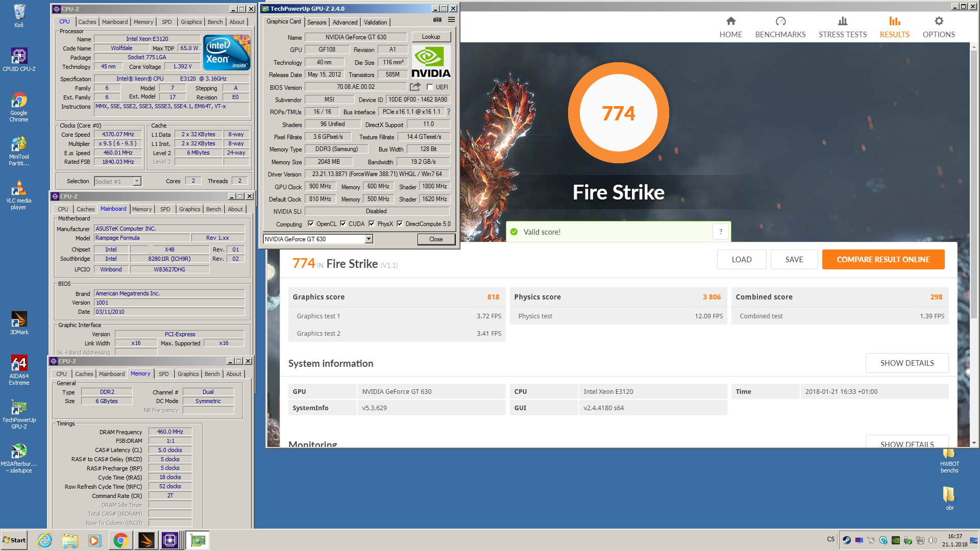Click GPU-Z screenshot camera icon
This screenshot has height=551, width=980.
coord(437,19)
